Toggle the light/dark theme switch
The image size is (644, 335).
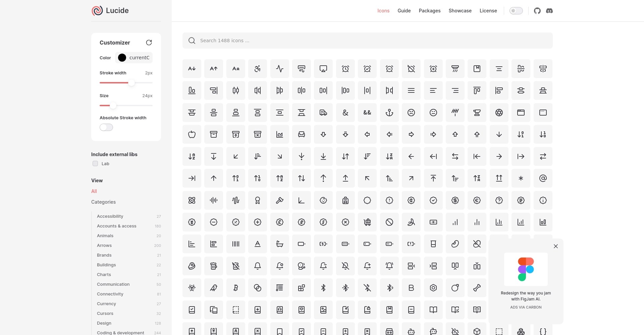click(x=516, y=11)
